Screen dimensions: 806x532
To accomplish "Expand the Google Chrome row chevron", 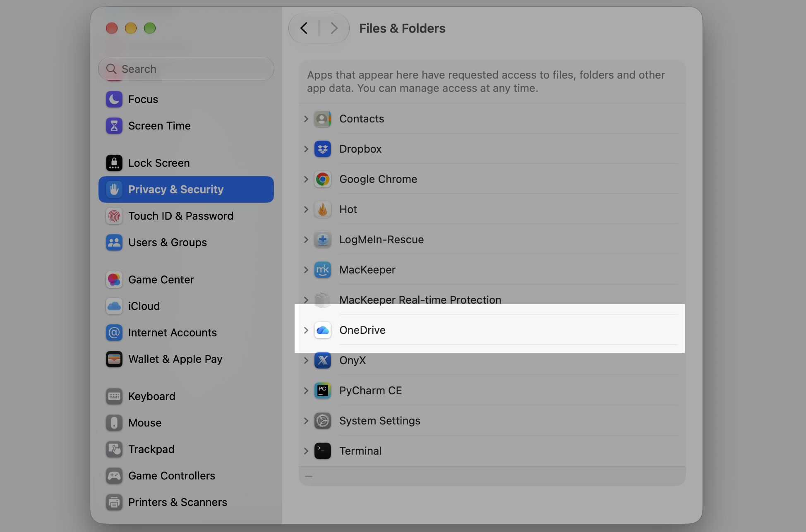I will [306, 179].
